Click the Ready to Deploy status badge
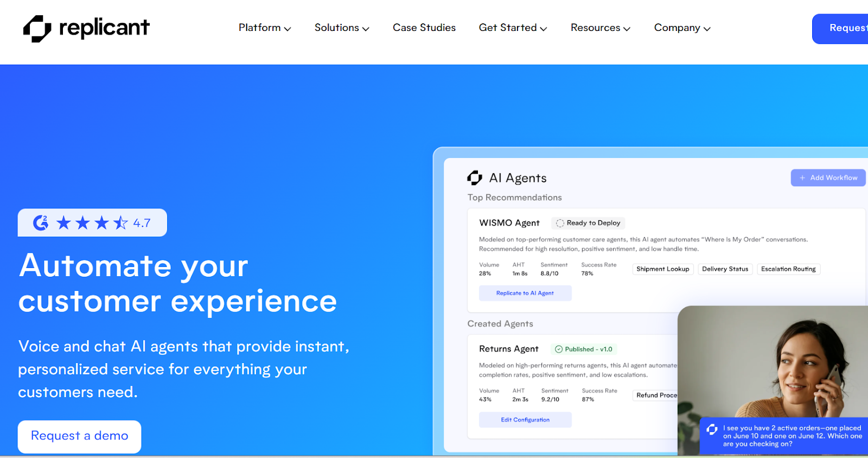Image resolution: width=868 pixels, height=458 pixels. pyautogui.click(x=588, y=223)
